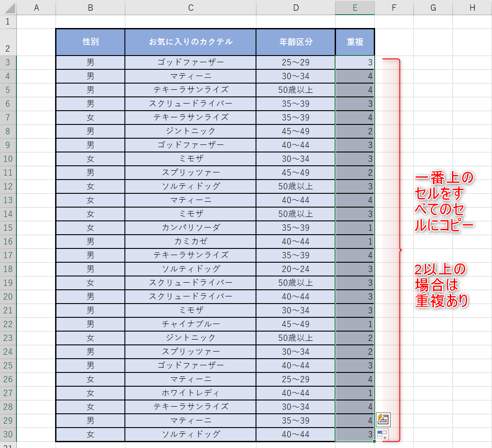The image size is (492, 448).
Task: Click the ゴッドファーザー cell in row 3
Action: [190, 62]
